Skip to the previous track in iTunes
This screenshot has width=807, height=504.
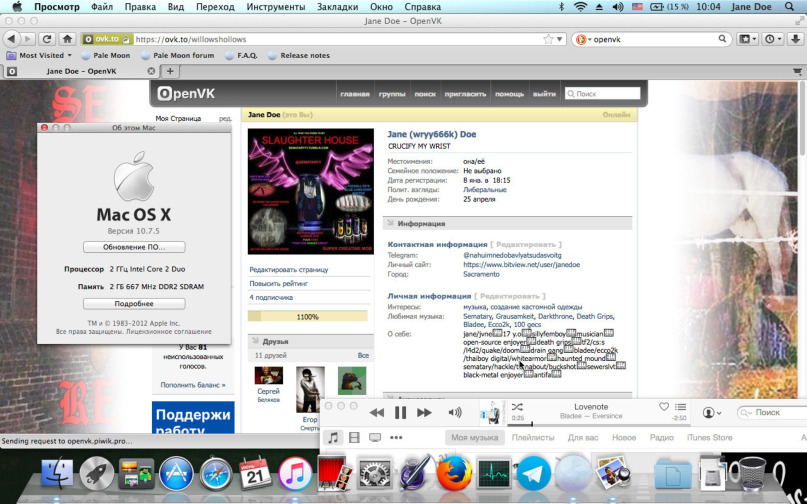click(377, 412)
